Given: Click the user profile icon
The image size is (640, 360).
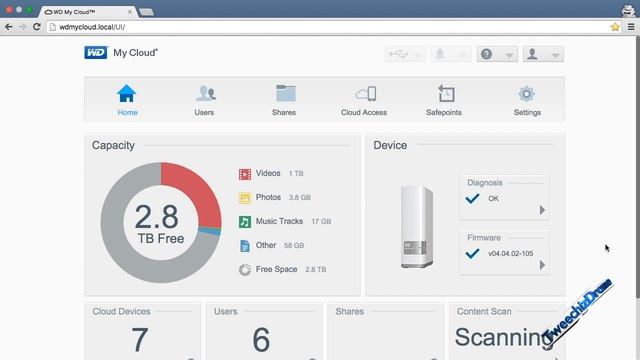Looking at the screenshot, I should click(532, 54).
